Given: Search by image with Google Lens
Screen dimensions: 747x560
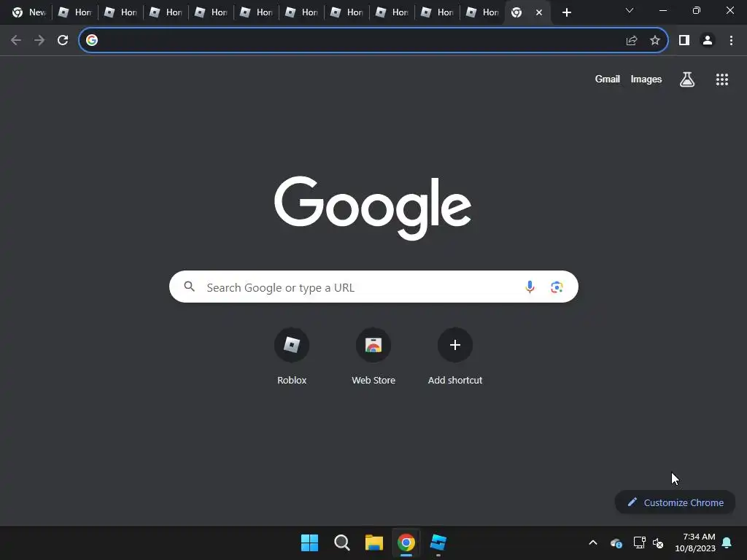Looking at the screenshot, I should [x=557, y=287].
